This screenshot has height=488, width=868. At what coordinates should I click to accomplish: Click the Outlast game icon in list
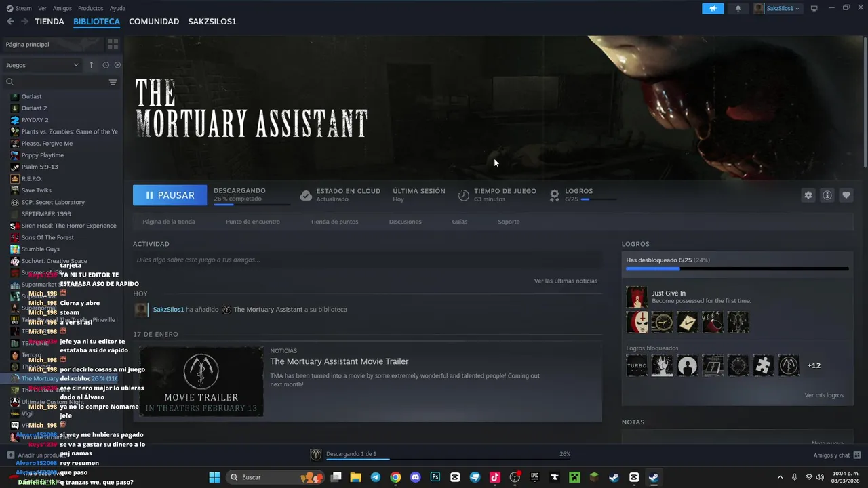coord(15,96)
